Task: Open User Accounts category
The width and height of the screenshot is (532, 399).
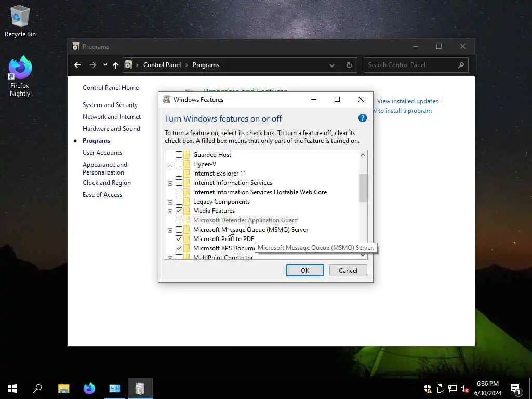Action: pos(102,153)
